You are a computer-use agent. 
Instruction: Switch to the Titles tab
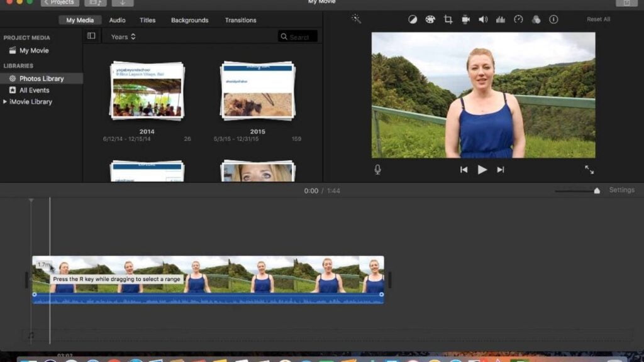tap(148, 20)
